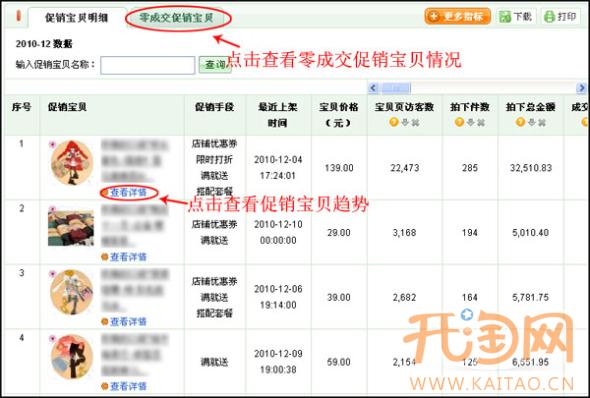Click the red-hooded character thumbnail in row 1

coord(71,163)
